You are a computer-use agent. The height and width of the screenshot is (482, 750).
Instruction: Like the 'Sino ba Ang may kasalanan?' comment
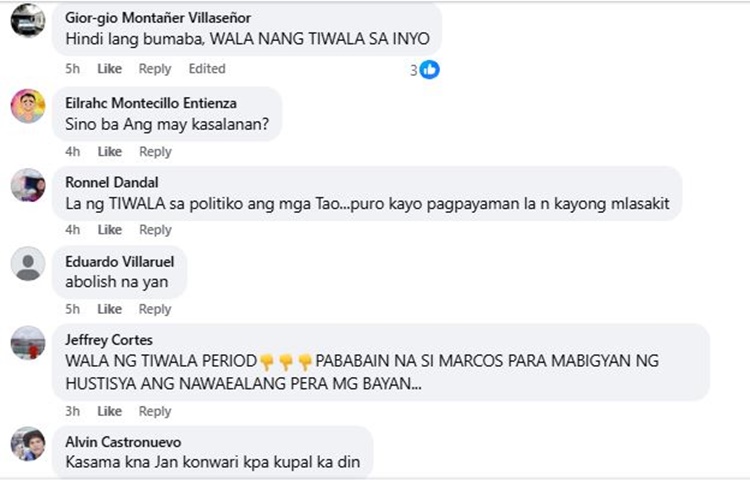(x=110, y=152)
